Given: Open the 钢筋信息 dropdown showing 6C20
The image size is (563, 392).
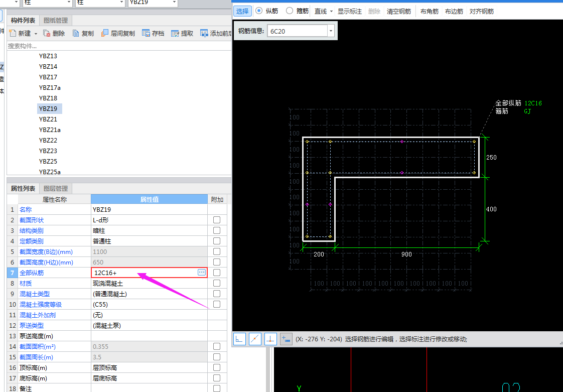Looking at the screenshot, I should 330,31.
